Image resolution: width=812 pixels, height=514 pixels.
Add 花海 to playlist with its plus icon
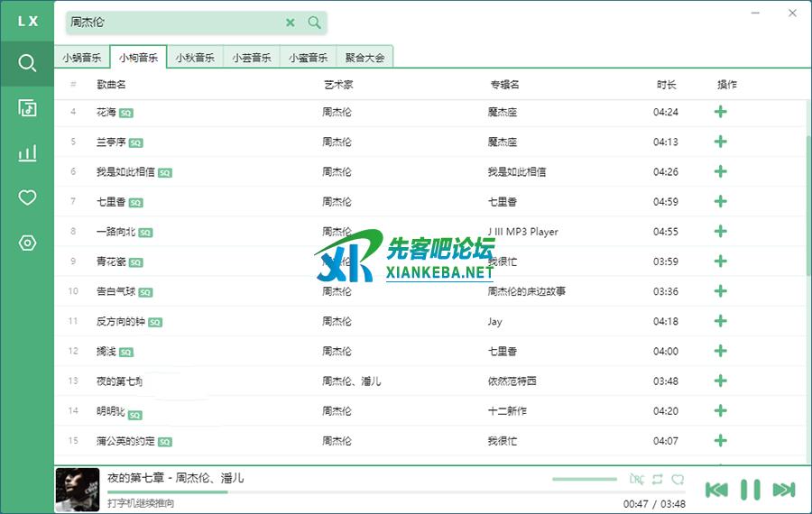[x=720, y=112]
